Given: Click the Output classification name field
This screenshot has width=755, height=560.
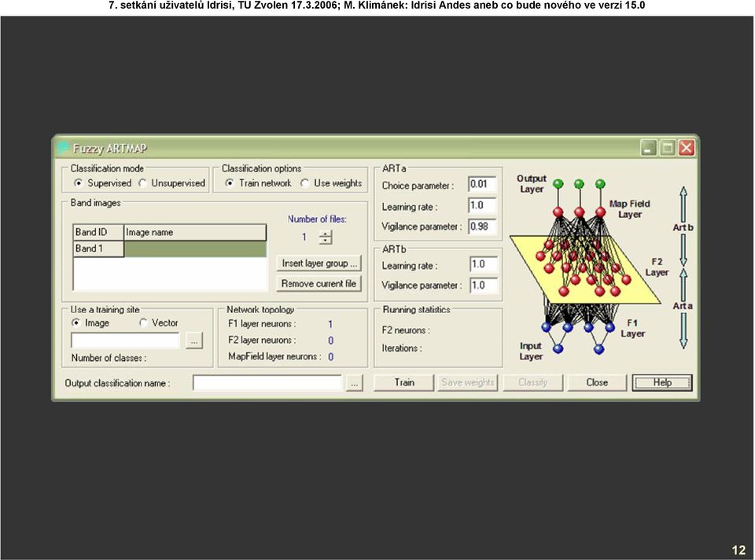Looking at the screenshot, I should click(x=267, y=383).
